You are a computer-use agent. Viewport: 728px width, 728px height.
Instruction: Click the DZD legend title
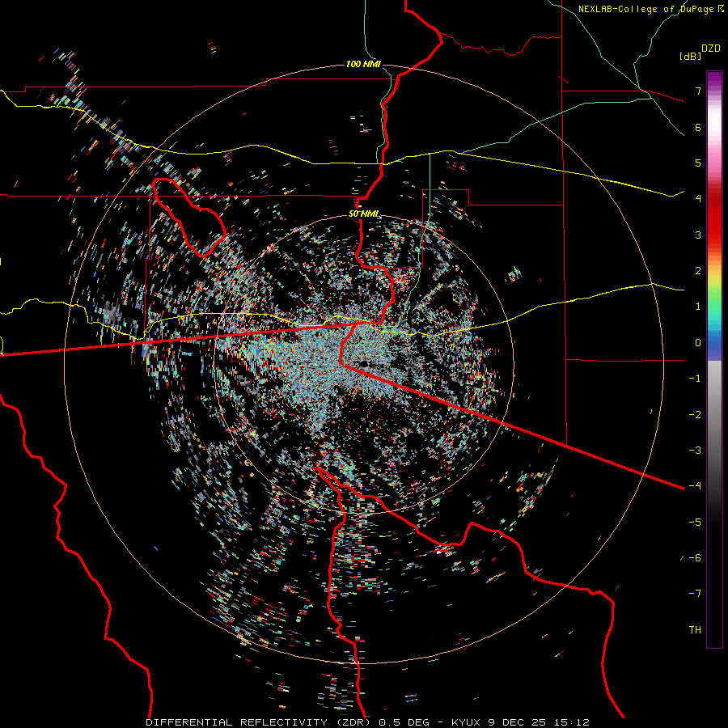coord(711,49)
